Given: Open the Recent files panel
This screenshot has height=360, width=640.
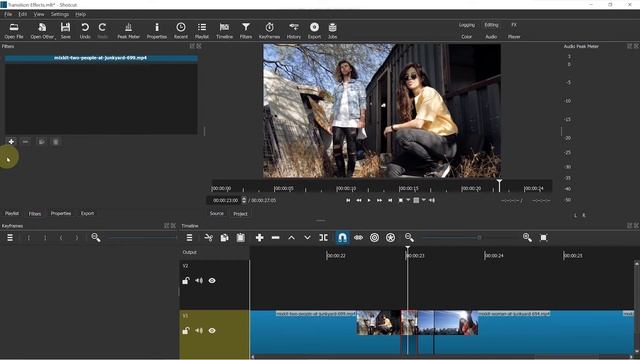Looking at the screenshot, I should coord(181,31).
